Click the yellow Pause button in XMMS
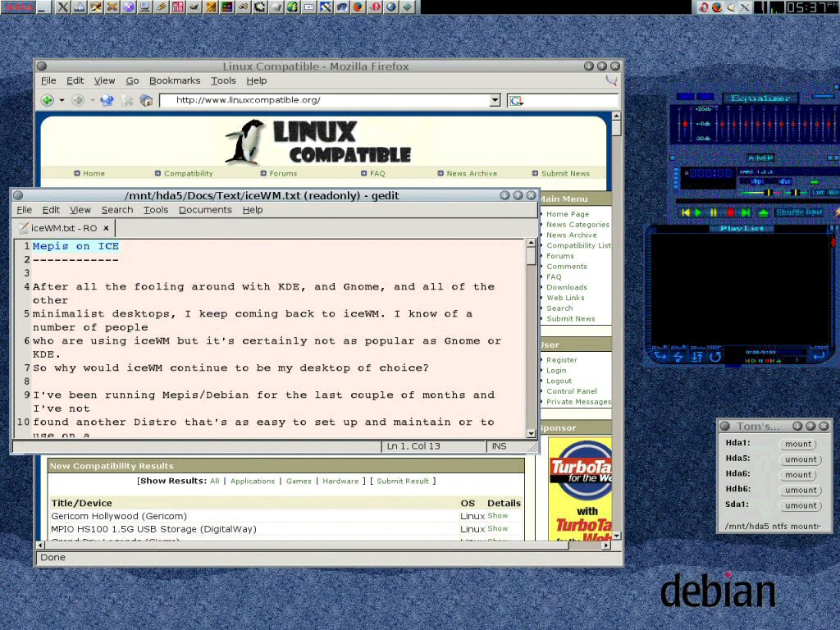 pos(714,212)
